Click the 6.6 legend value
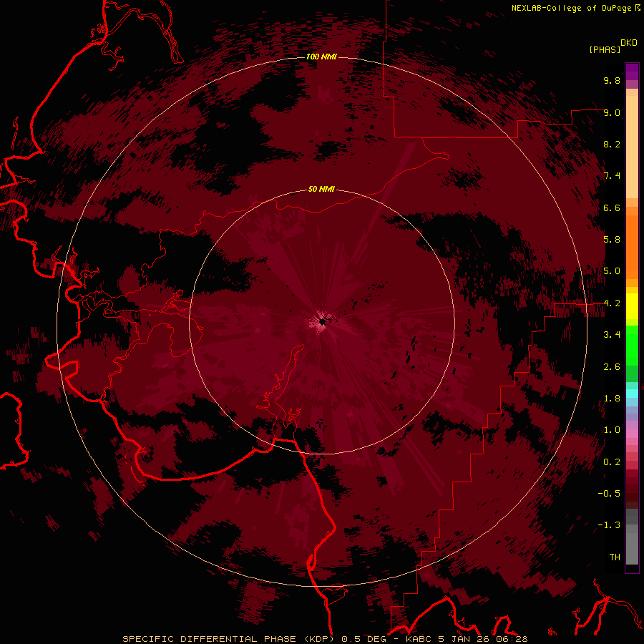The height and width of the screenshot is (644, 644). click(x=612, y=208)
